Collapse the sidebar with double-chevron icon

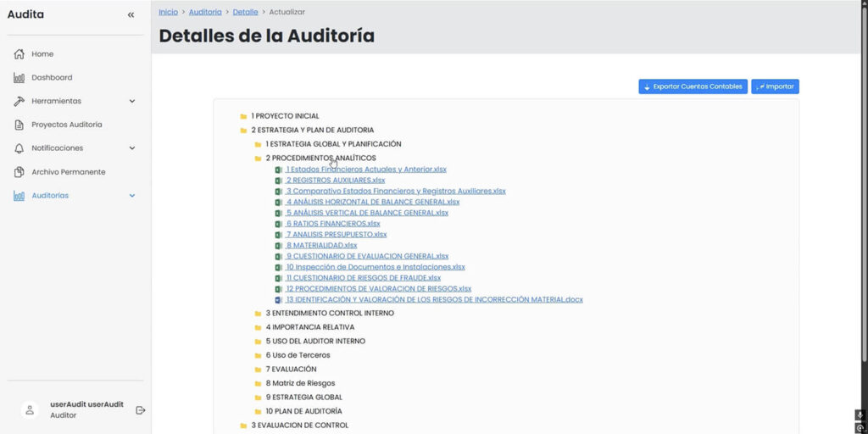[131, 14]
